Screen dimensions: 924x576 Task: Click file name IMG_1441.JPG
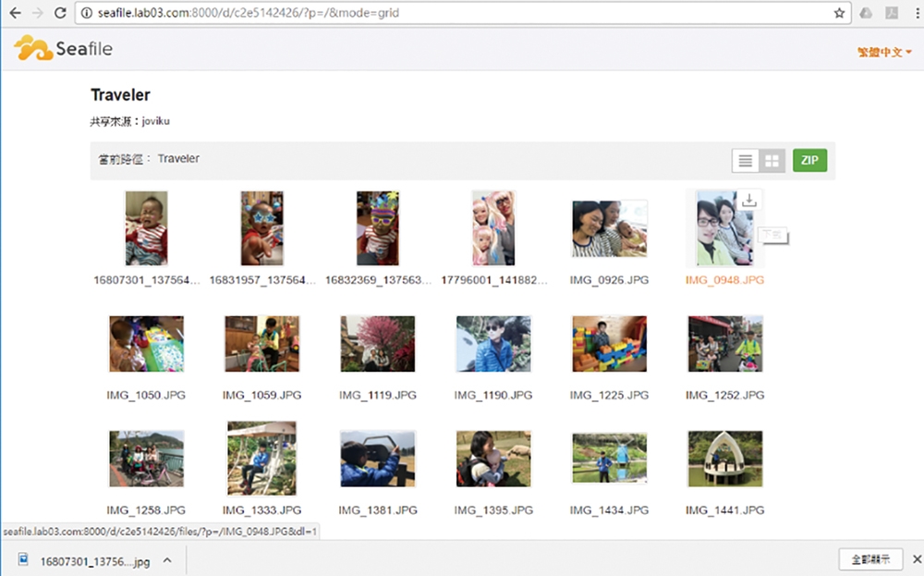(725, 510)
